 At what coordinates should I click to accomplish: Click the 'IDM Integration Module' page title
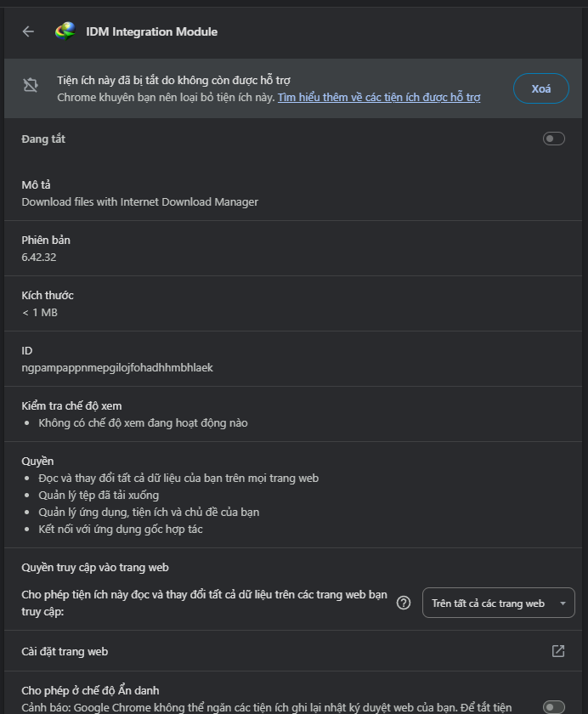pyautogui.click(x=151, y=31)
